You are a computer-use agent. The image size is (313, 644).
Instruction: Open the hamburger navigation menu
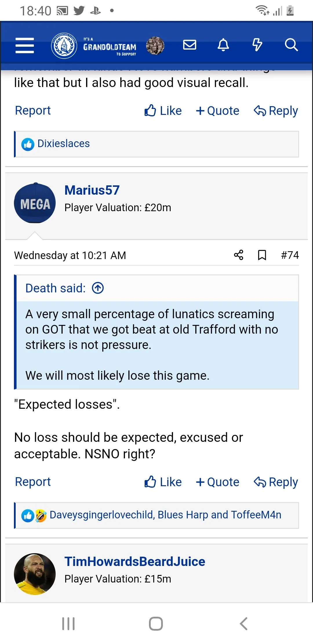point(25,46)
